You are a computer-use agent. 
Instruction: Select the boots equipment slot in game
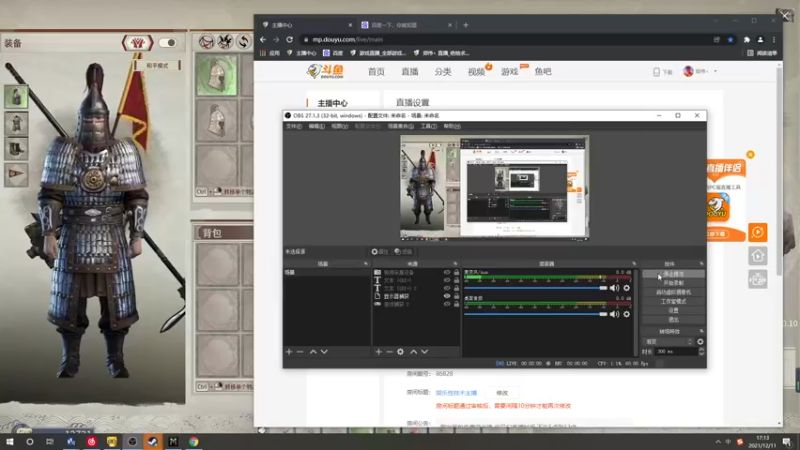(x=16, y=149)
